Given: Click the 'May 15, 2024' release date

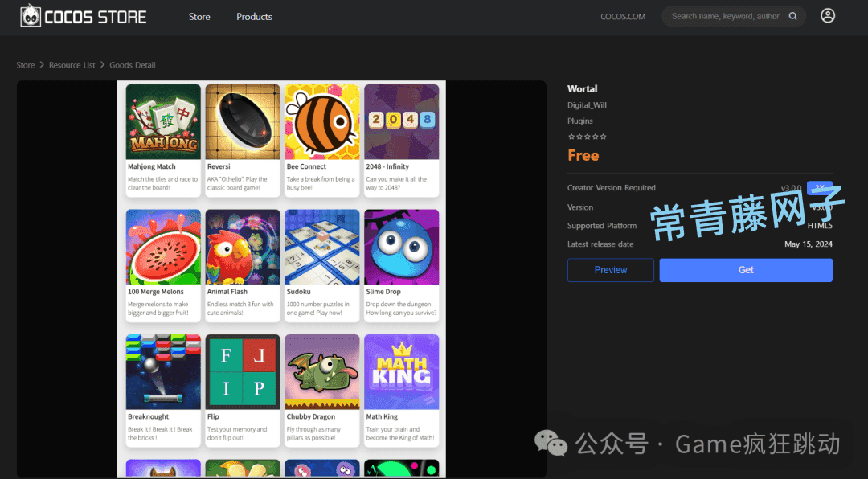Looking at the screenshot, I should (809, 244).
